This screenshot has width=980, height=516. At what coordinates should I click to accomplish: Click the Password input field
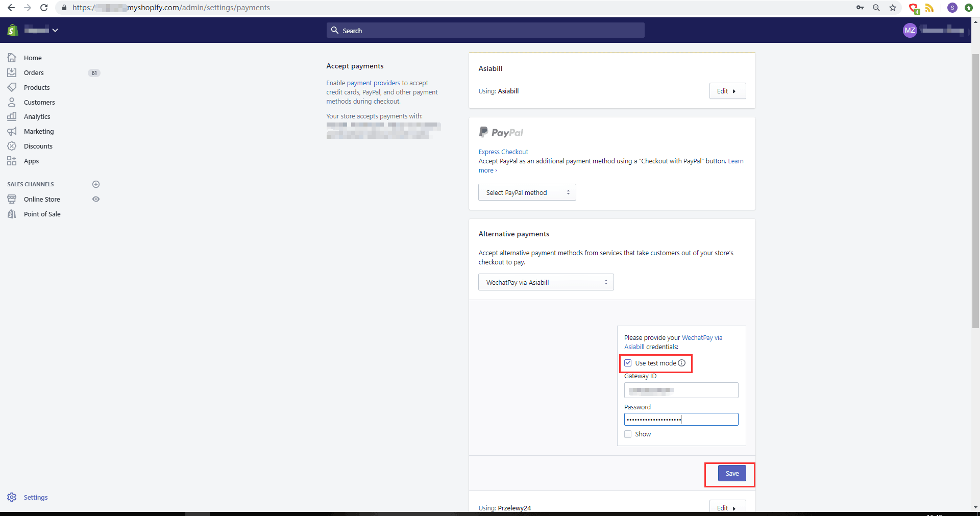click(x=681, y=419)
